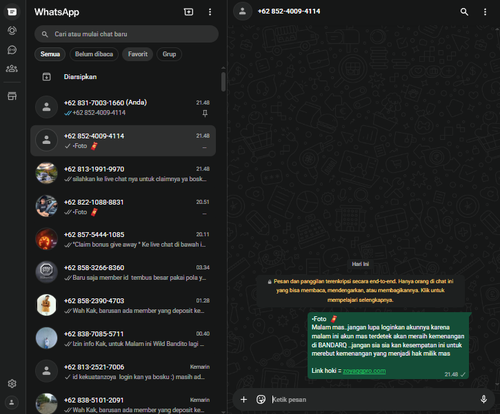
Task: Open the chat with +62 813-1991-9970
Action: [123, 174]
